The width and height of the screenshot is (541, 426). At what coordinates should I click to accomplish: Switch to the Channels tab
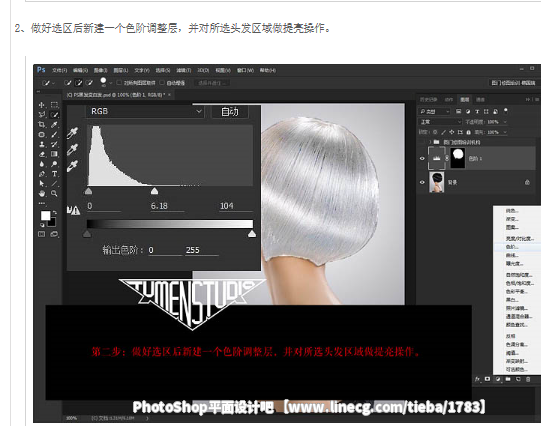481,99
